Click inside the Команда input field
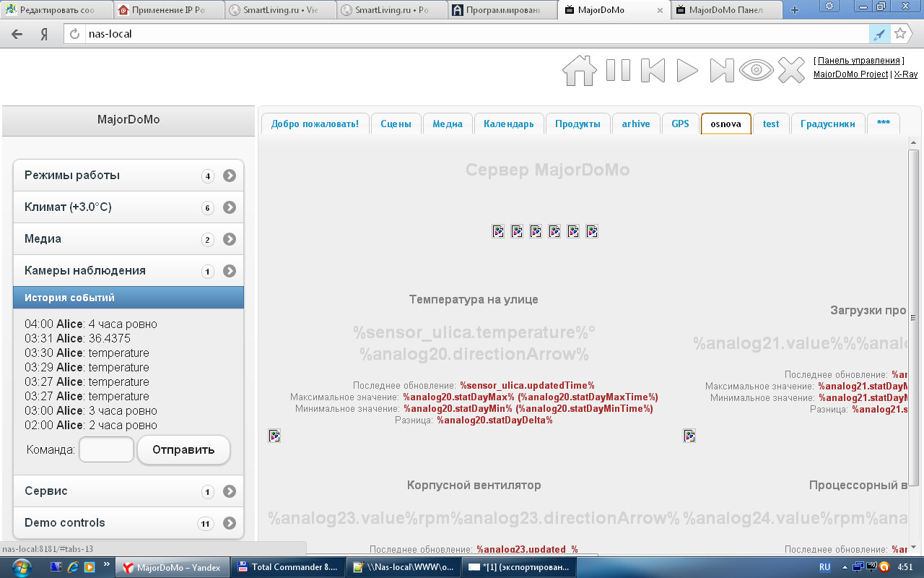The width and height of the screenshot is (924, 578). pos(106,449)
